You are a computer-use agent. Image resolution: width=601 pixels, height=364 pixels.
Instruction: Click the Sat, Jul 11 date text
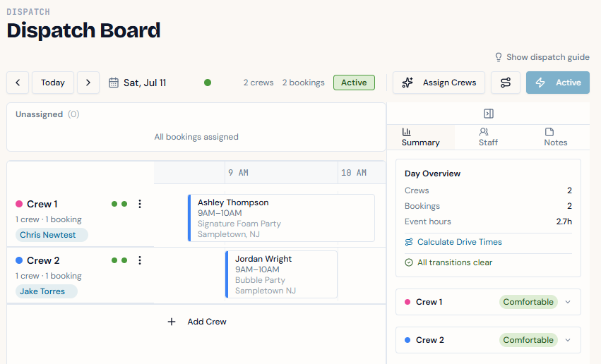click(x=145, y=83)
